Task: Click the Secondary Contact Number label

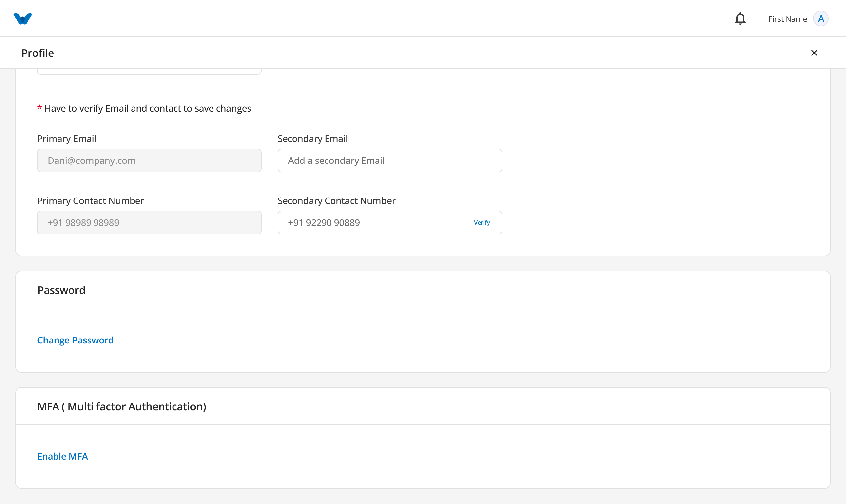Action: [x=336, y=201]
